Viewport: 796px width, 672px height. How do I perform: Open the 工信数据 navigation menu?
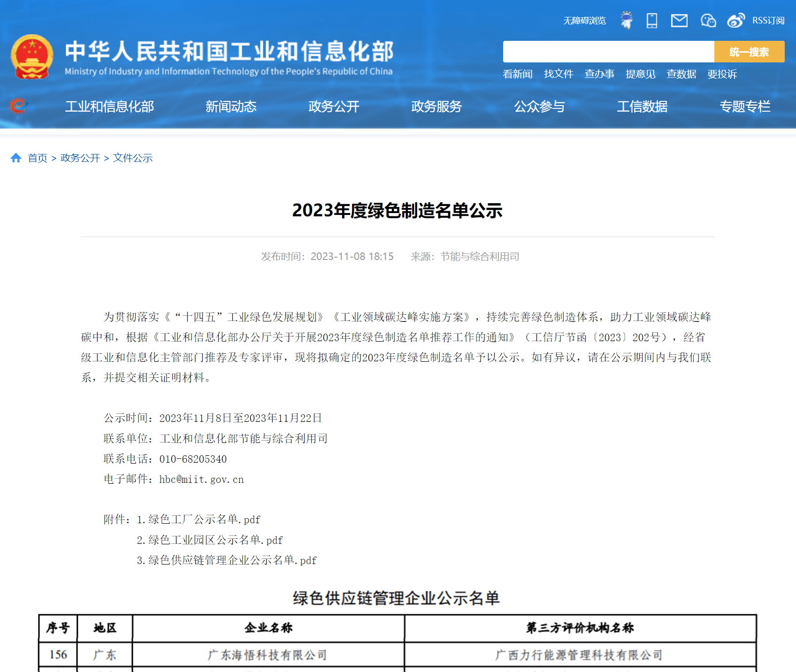642,107
